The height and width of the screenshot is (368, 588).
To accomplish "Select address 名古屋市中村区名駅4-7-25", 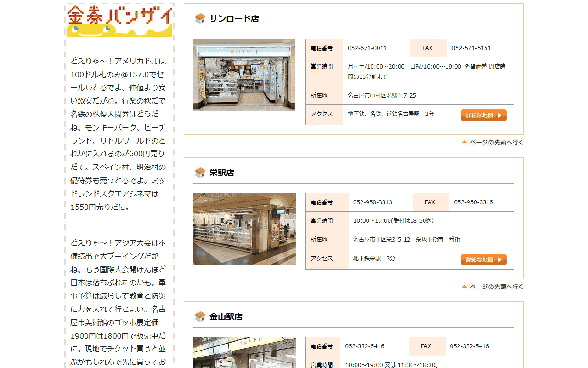I will [382, 96].
